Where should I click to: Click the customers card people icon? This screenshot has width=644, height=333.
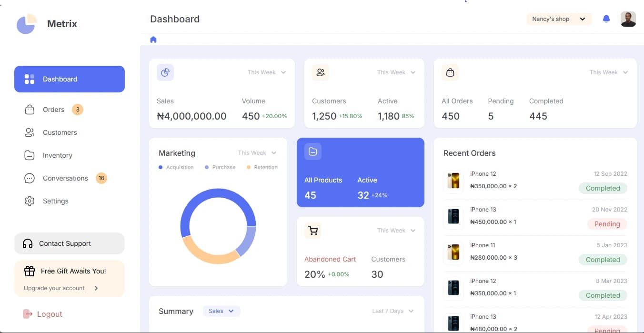click(321, 72)
